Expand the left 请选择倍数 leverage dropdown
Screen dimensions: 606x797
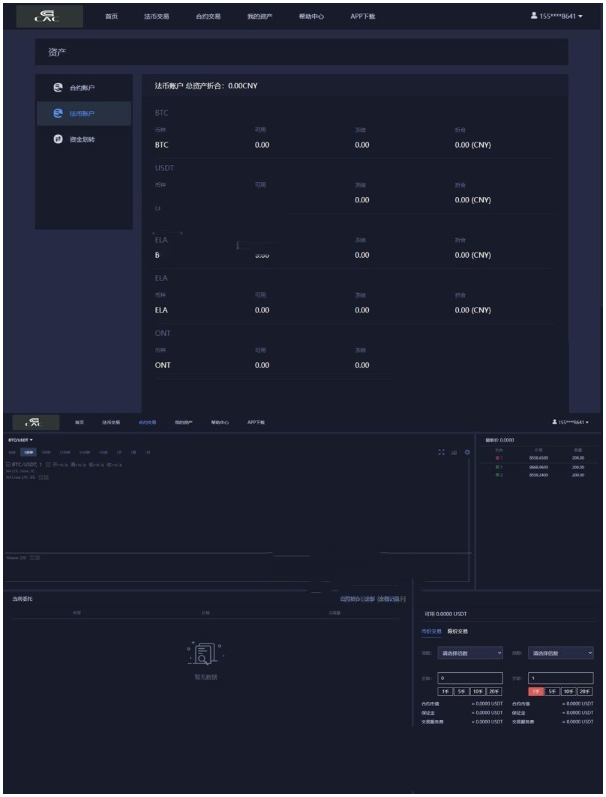click(x=470, y=653)
